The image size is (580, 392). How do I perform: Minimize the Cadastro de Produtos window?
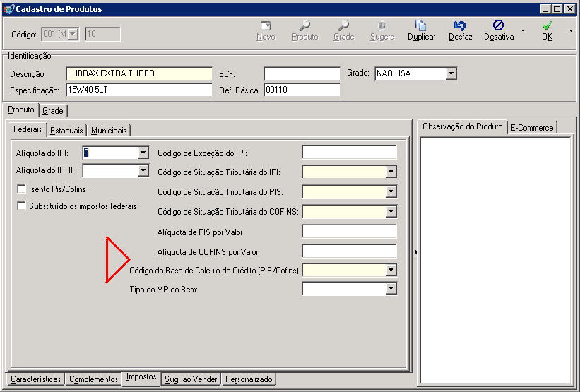point(545,9)
